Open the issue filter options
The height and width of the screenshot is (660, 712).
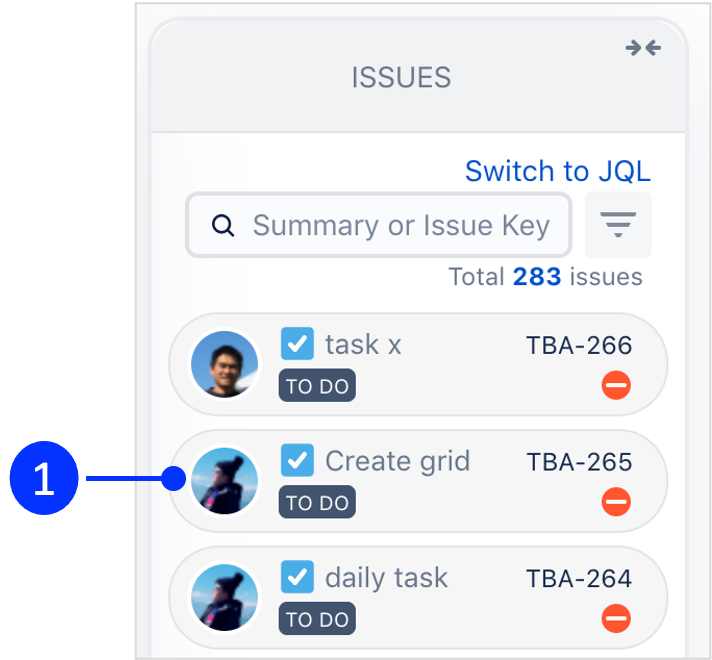pyautogui.click(x=618, y=225)
